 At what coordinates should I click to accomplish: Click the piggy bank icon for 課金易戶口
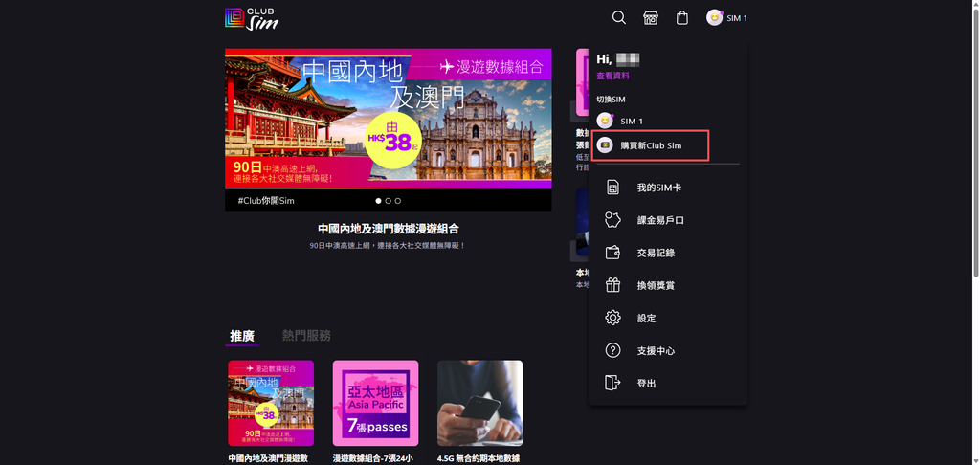coord(613,220)
